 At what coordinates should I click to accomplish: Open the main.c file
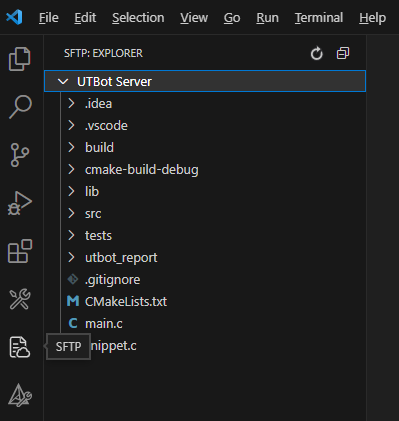coord(213,323)
